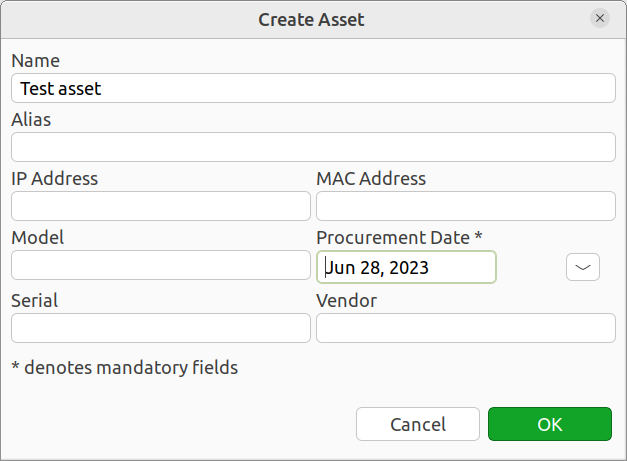
Task: Click the 'Vendor' label text
Action: [346, 300]
